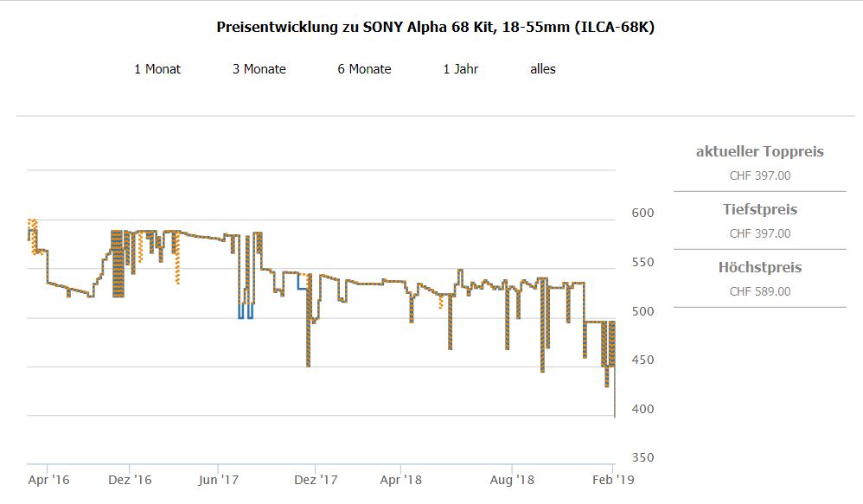
Task: Click the "Jun '17" x-axis label
Action: [219, 479]
